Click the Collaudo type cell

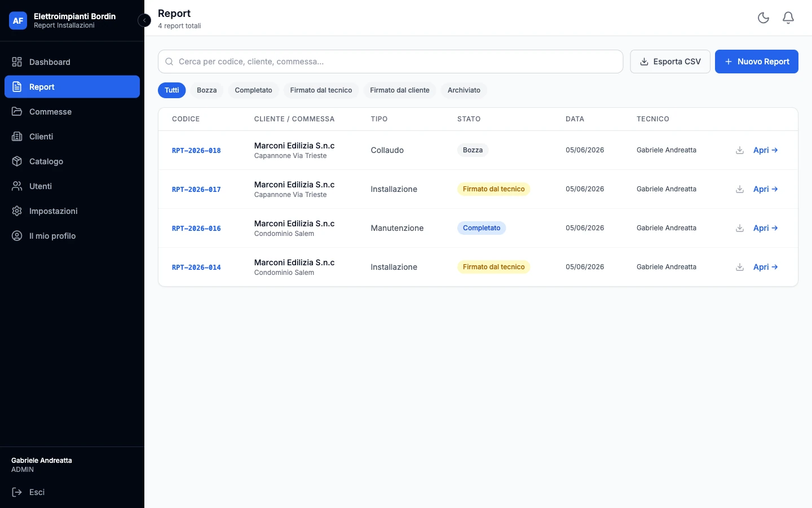click(387, 150)
